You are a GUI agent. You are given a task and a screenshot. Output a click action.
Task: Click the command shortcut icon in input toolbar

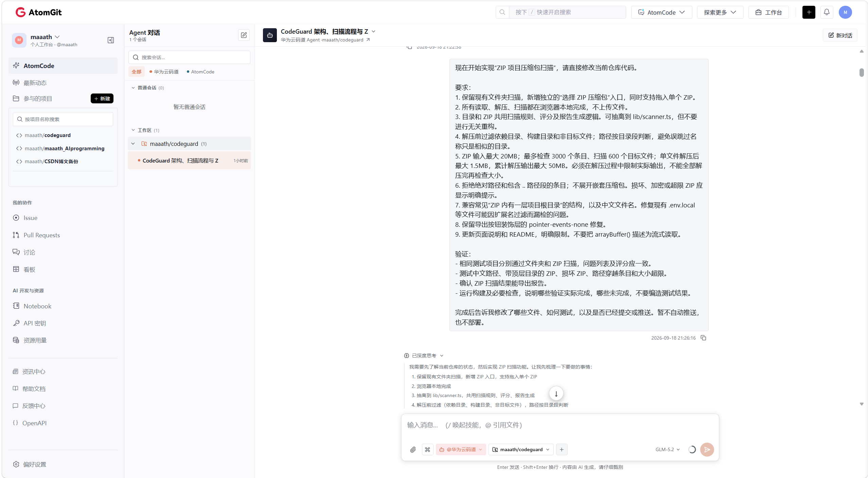tap(427, 449)
